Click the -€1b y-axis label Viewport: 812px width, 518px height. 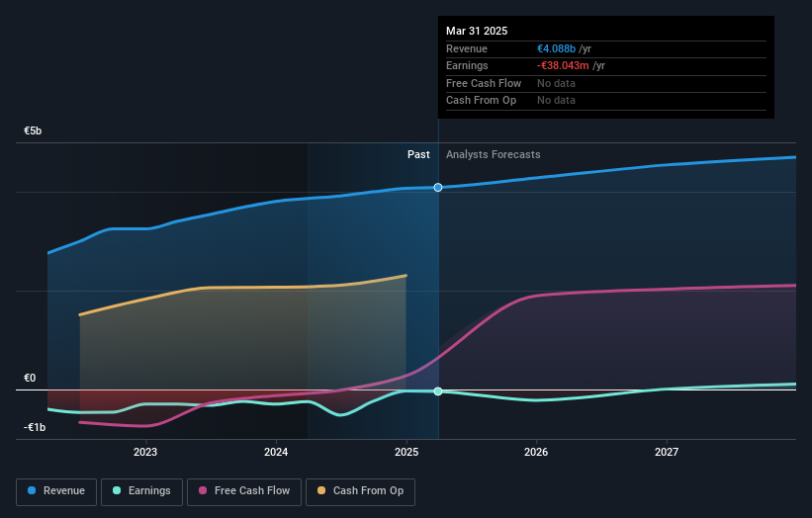[35, 427]
